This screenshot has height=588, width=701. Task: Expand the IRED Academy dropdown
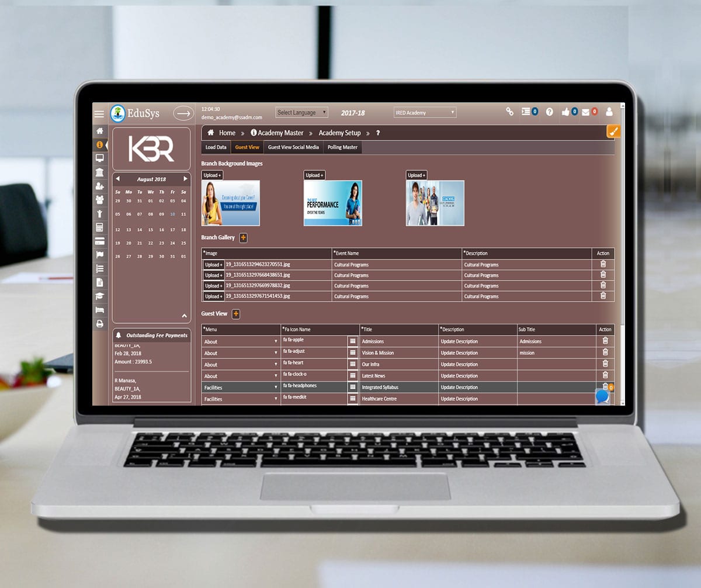[425, 112]
